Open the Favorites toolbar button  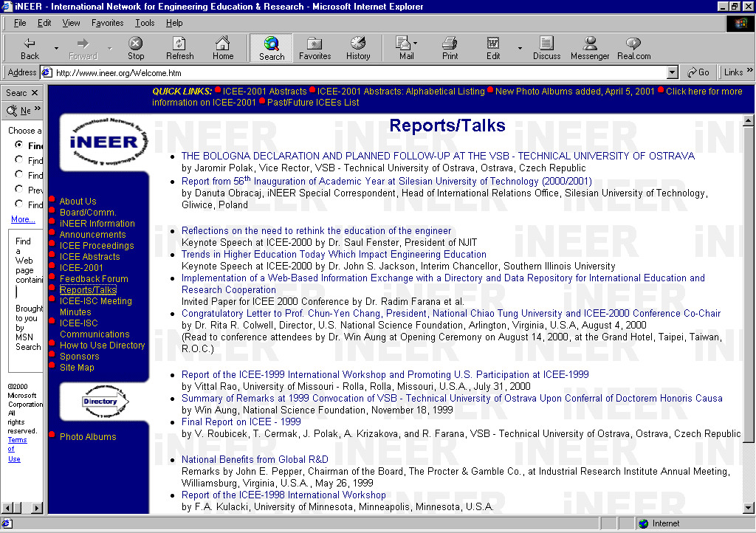tap(315, 48)
